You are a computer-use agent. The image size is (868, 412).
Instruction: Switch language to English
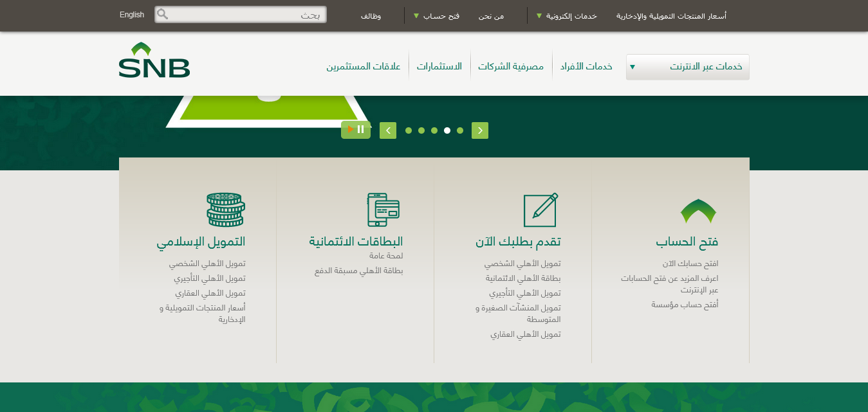132,15
